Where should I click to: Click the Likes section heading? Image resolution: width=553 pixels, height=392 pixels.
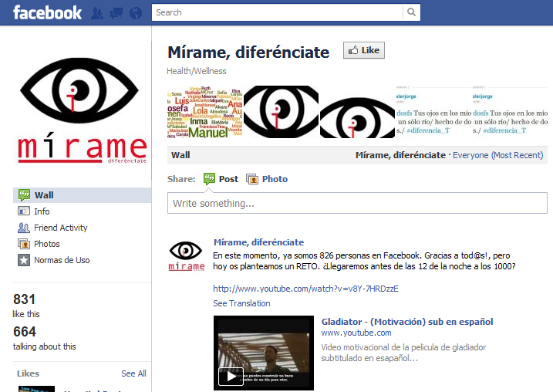pyautogui.click(x=29, y=373)
